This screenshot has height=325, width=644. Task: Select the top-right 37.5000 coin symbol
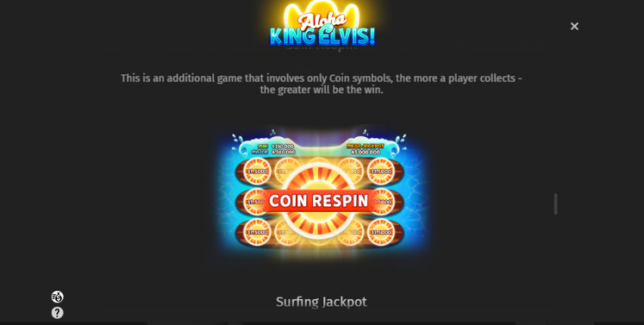coord(380,171)
